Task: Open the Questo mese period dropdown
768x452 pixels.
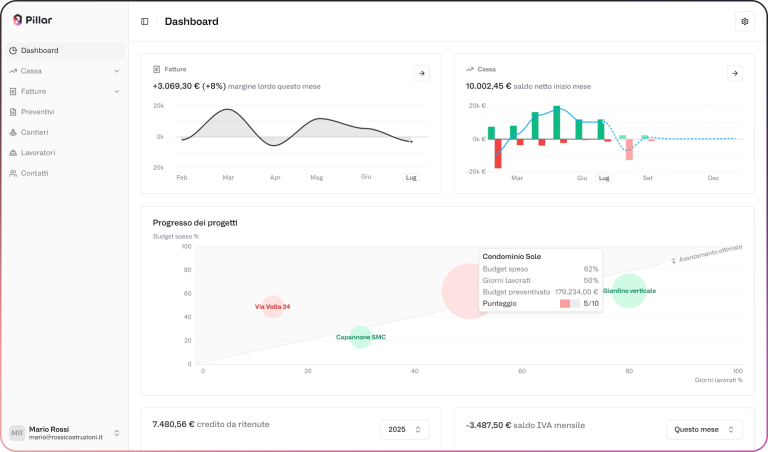Action: click(704, 429)
